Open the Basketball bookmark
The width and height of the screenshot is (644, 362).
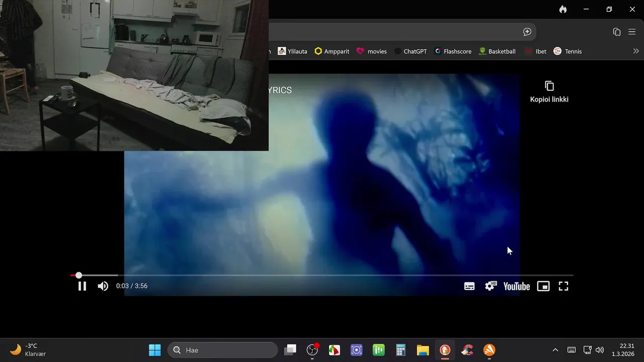497,51
